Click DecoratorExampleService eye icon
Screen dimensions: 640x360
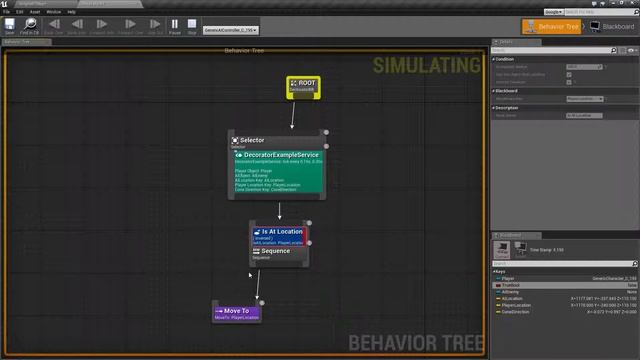(x=239, y=155)
